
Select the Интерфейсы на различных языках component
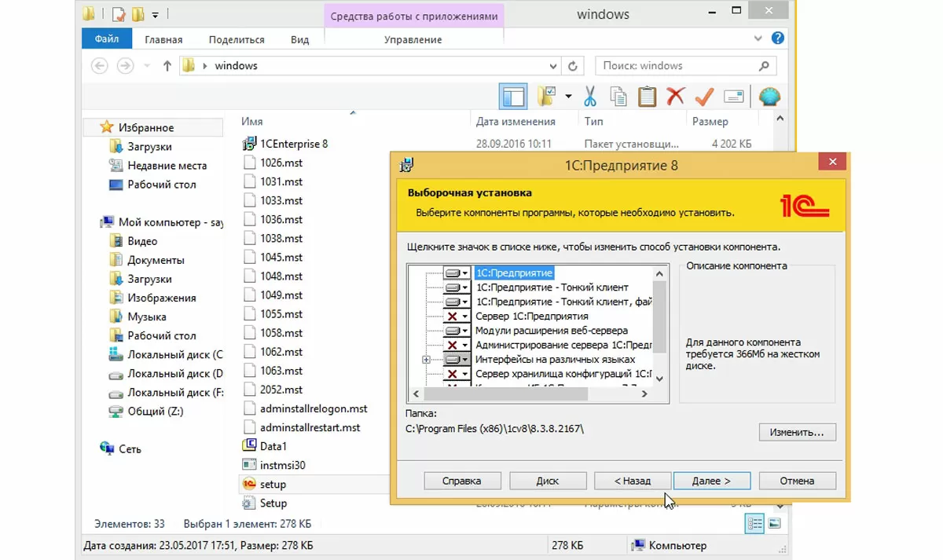pyautogui.click(x=555, y=359)
